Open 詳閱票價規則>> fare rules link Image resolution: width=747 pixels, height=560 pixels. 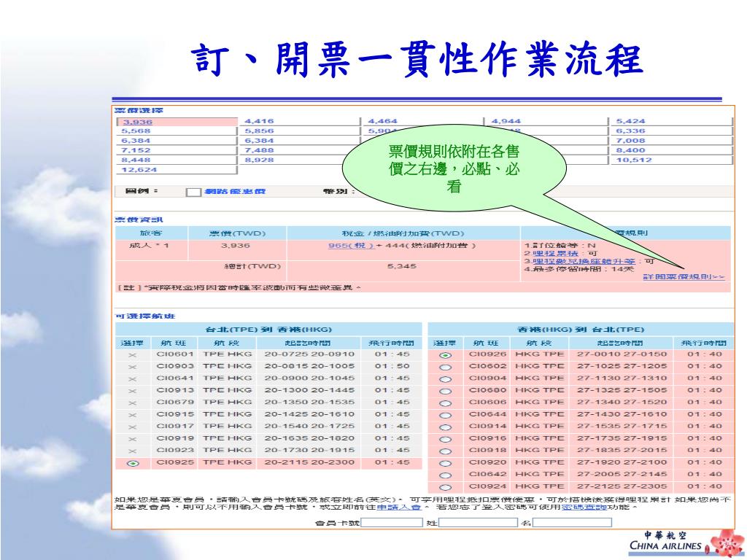684,276
